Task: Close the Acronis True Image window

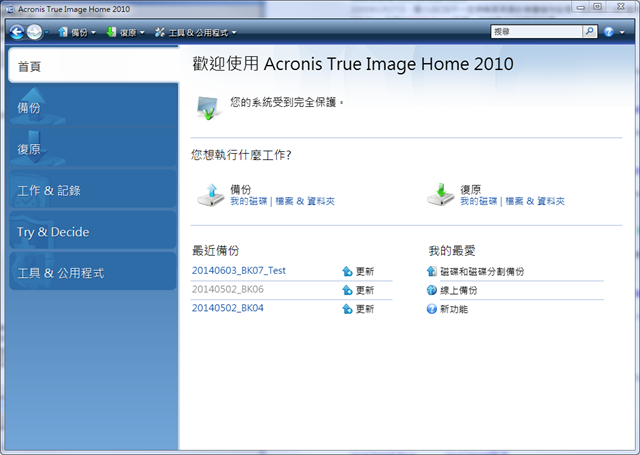Action: (621, 7)
